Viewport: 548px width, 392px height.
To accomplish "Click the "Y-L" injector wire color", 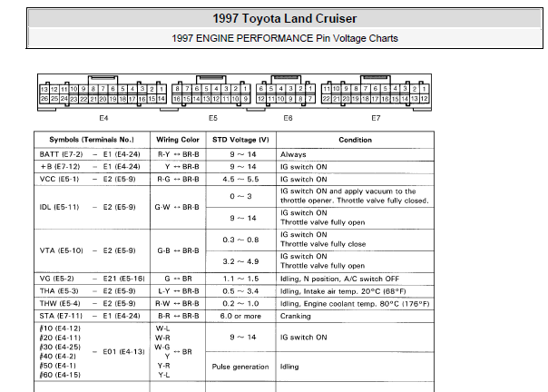I will (164, 375).
